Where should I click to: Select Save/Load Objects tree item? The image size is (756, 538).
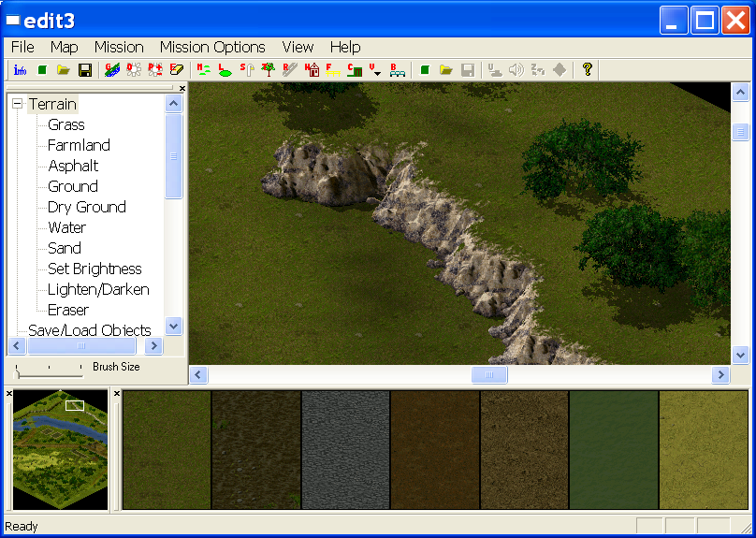click(90, 330)
